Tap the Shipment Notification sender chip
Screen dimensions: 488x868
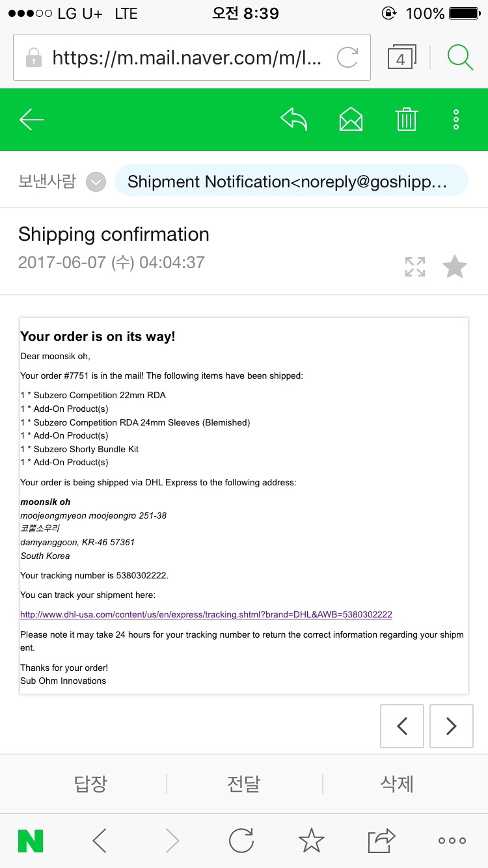coord(291,181)
